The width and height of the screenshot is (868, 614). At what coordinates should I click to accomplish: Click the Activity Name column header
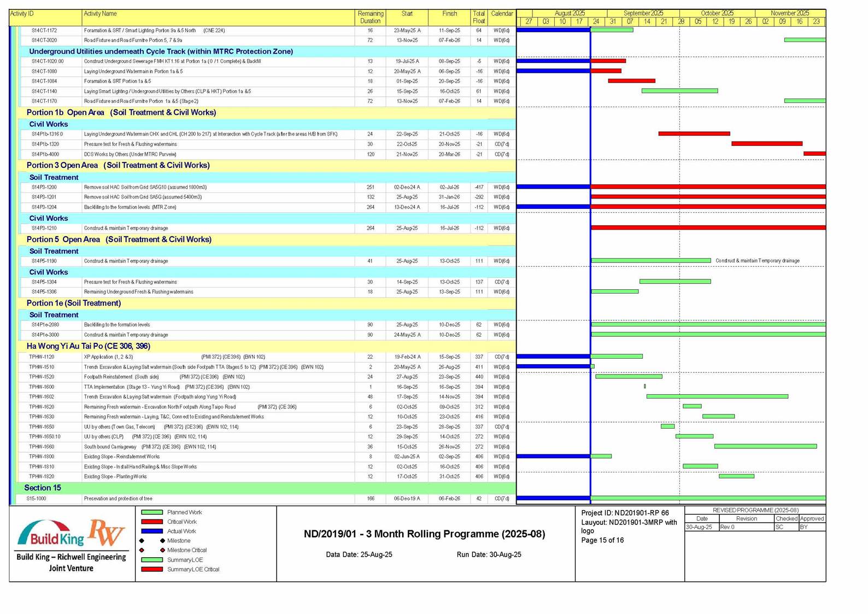[x=218, y=17]
